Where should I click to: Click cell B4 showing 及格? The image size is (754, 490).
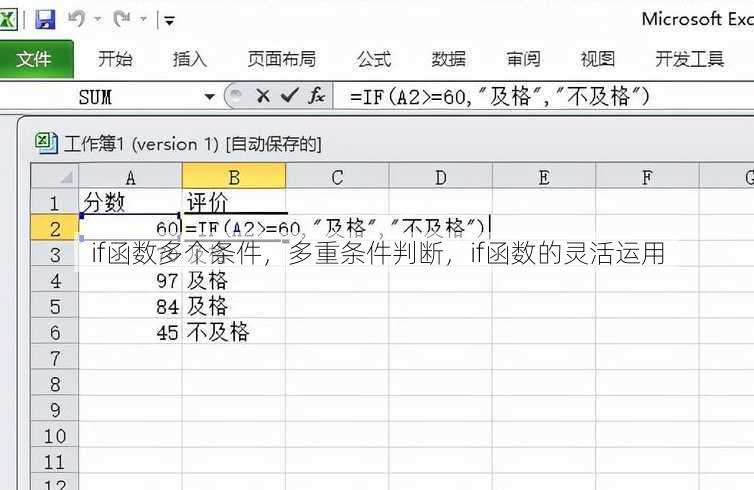coord(234,280)
